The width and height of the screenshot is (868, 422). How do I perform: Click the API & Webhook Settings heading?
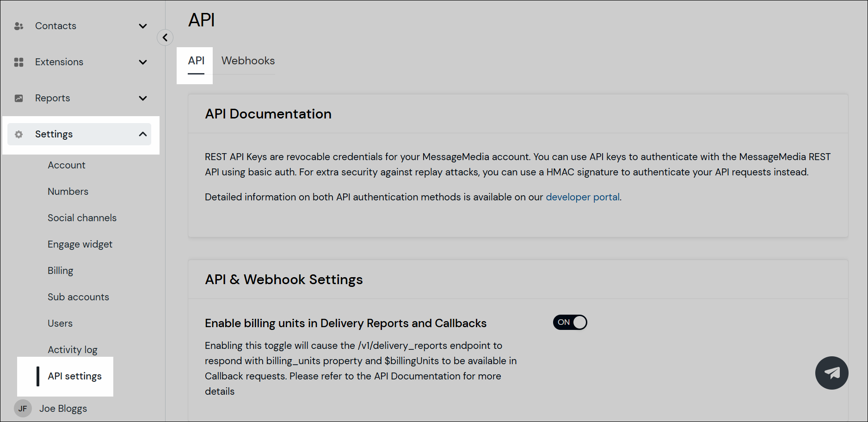click(x=284, y=279)
